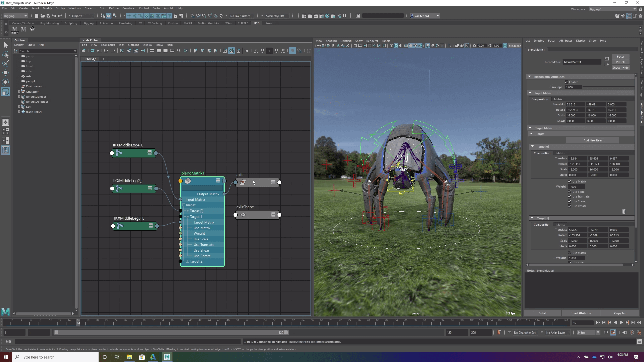Click the axisShape node icon
The width and height of the screenshot is (644, 362).
(243, 215)
